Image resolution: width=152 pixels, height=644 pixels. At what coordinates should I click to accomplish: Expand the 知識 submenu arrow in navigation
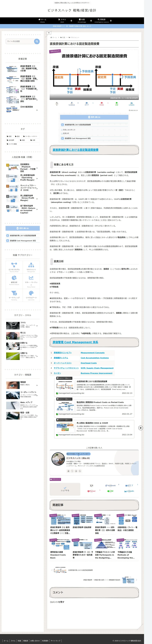coord(91,20)
